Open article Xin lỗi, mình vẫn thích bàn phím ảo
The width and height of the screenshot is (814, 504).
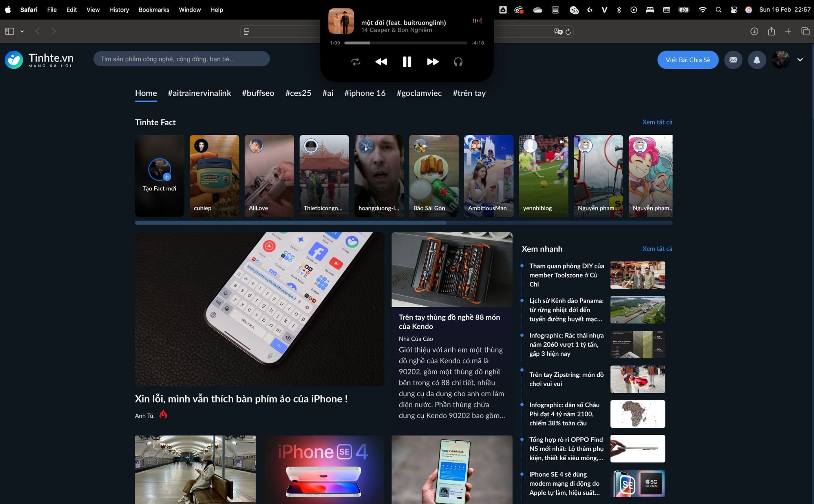[241, 399]
